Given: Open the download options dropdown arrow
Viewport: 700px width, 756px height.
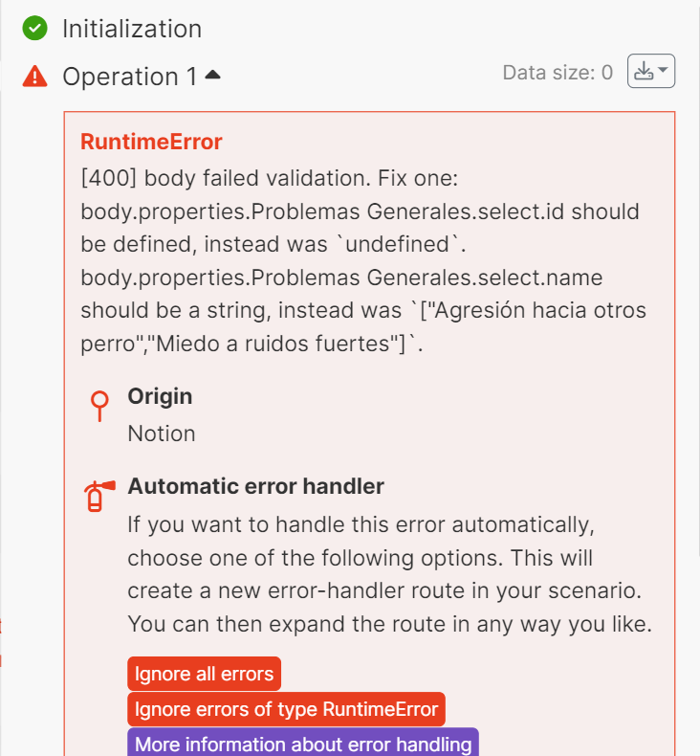Looking at the screenshot, I should [664, 72].
